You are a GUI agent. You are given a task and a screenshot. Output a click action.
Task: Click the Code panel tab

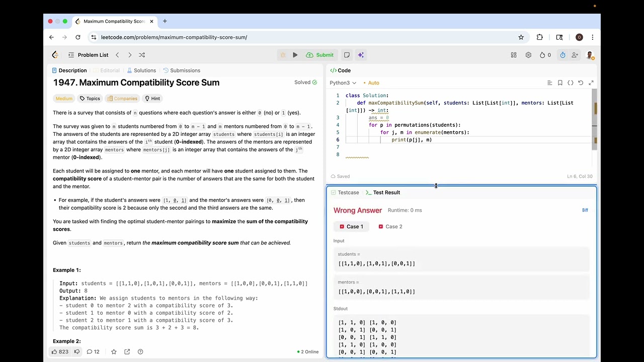point(340,70)
